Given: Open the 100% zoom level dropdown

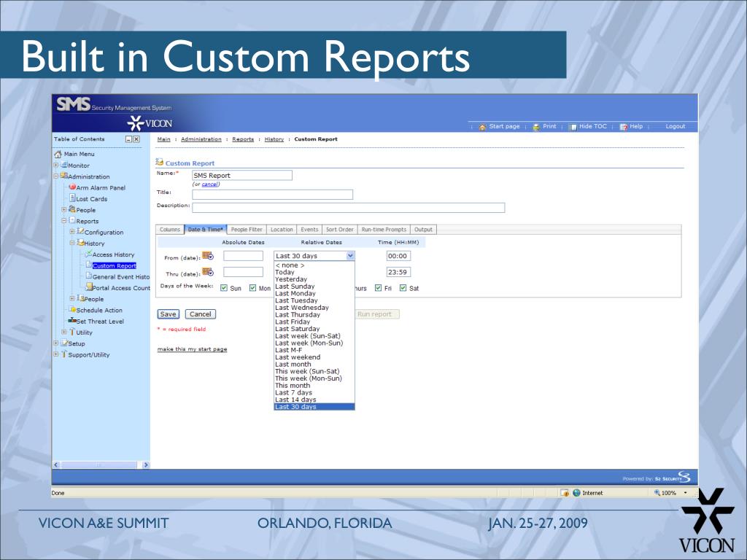Looking at the screenshot, I should (686, 493).
